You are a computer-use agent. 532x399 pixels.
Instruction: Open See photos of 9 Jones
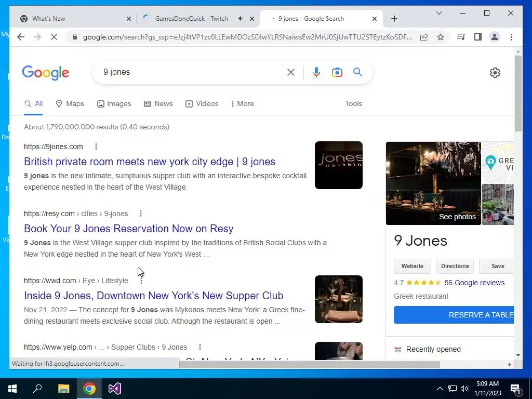point(433,183)
